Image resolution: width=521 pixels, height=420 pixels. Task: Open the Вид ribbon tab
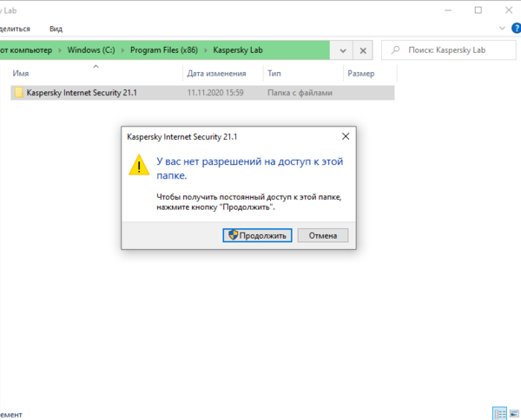(56, 29)
